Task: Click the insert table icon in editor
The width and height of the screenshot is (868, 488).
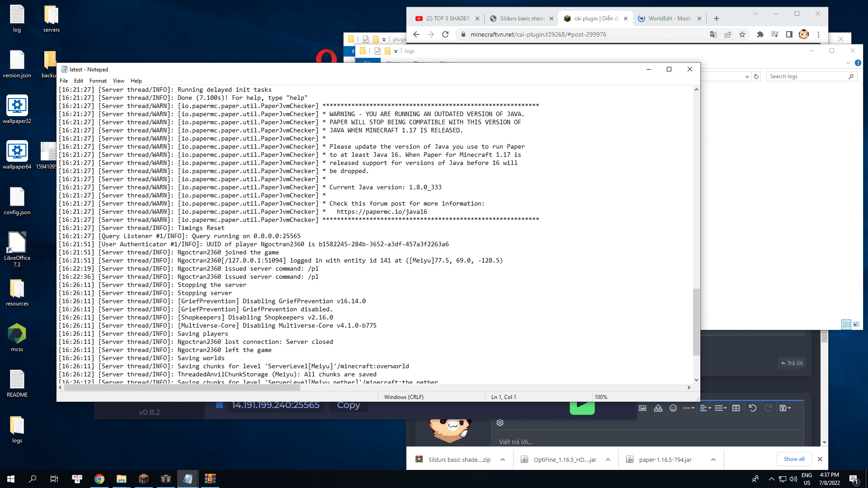Action: pos(736,408)
